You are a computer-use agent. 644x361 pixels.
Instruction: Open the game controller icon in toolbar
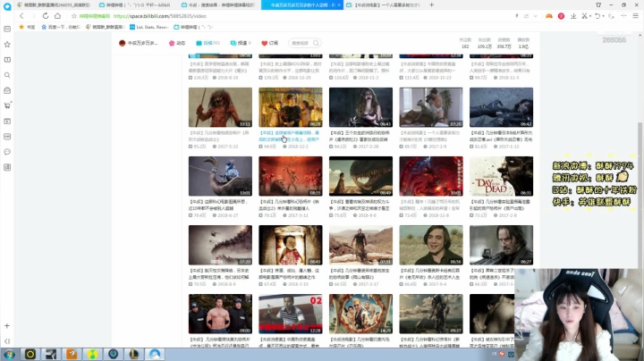pos(548,16)
